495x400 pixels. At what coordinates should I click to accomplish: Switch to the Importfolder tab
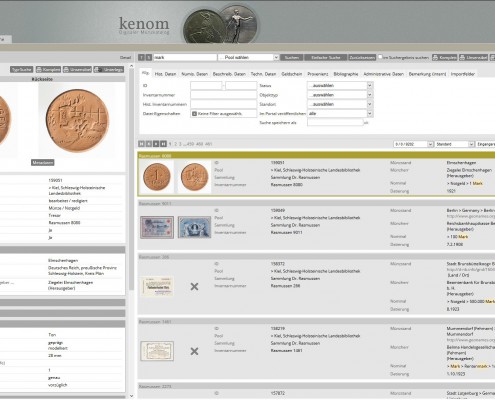(x=463, y=74)
